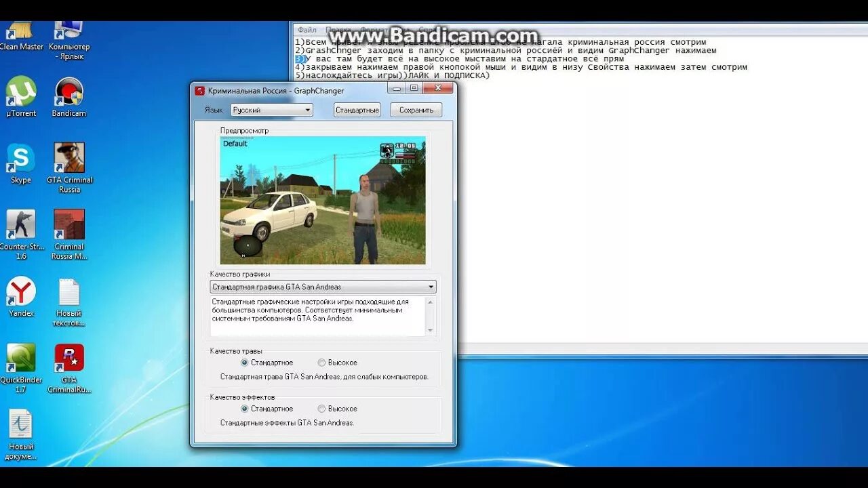Select Высокое for Качество эффектов
This screenshot has width=868, height=488.
tap(337, 409)
